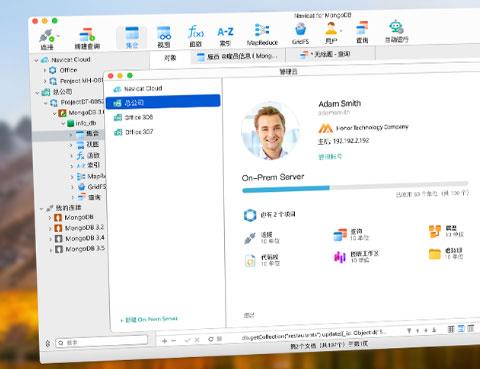Viewport: 480px width, 369px height.
Task: Select the highlighted head office row in dialog
Action: 163,102
